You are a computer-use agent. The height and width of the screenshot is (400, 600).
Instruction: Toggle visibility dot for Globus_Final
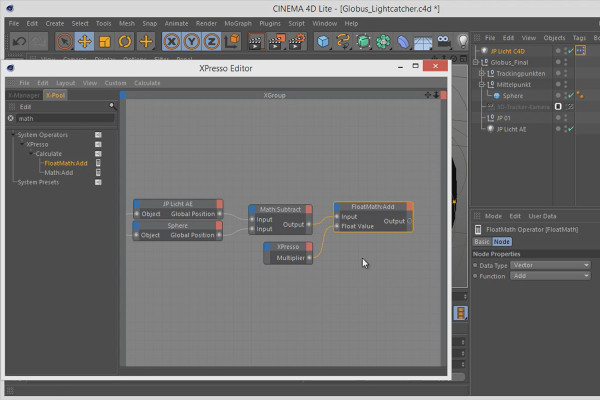coord(558,62)
